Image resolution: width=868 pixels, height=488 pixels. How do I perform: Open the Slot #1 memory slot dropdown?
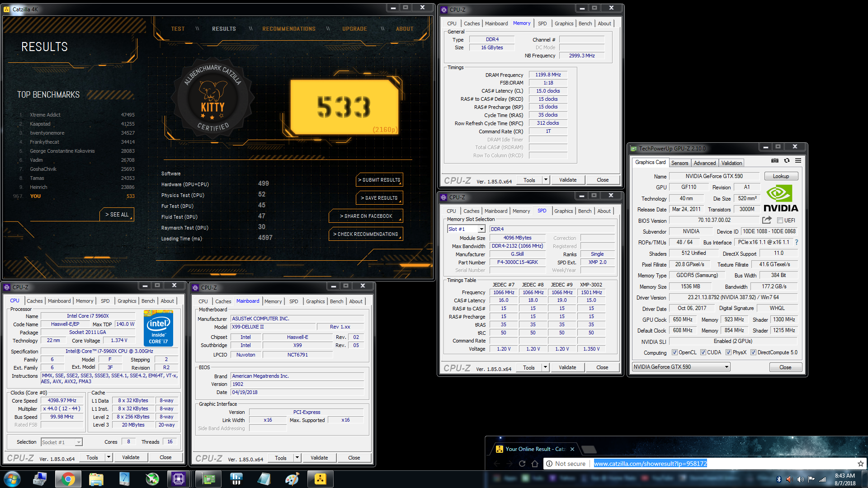click(x=481, y=229)
